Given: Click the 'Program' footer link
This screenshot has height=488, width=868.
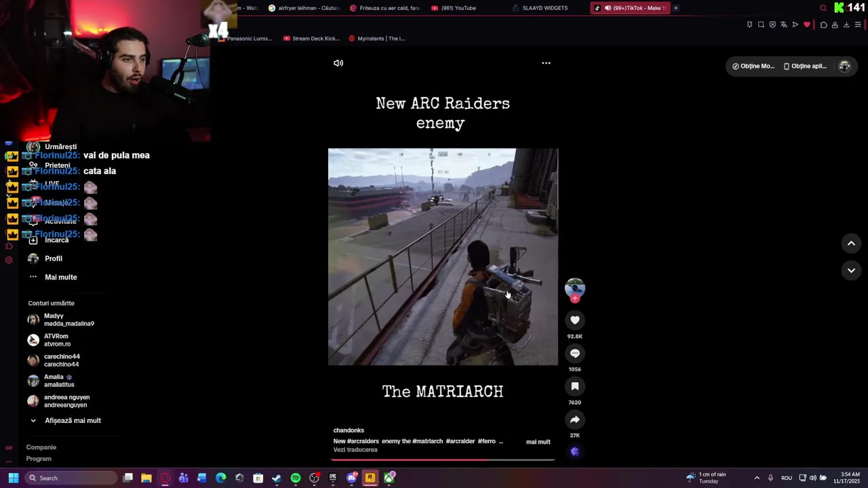Looking at the screenshot, I should [x=39, y=459].
